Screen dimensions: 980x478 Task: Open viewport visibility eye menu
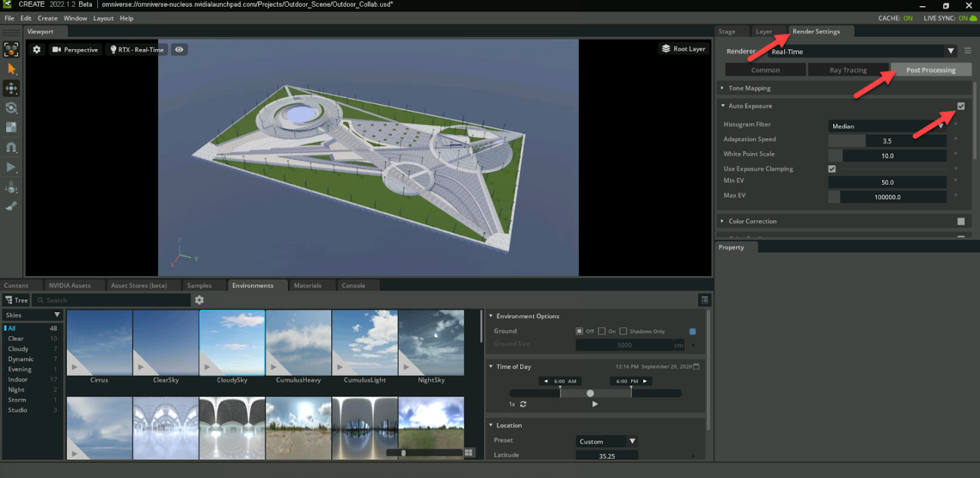[179, 50]
